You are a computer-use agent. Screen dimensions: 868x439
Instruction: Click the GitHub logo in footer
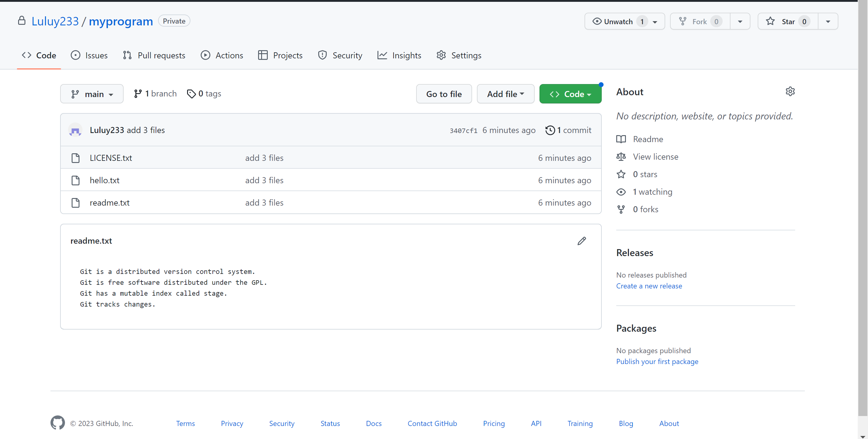[58, 422]
